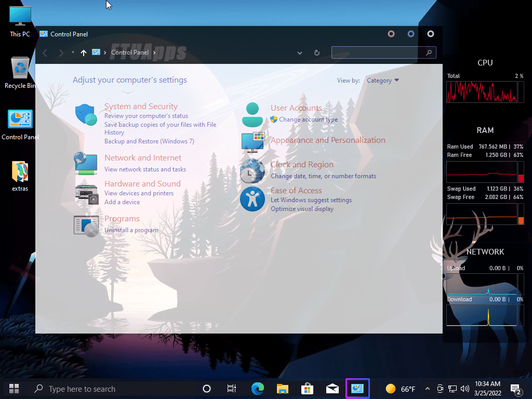Viewport: 532px width, 399px height.
Task: Open Save backup copies with File History
Action: click(160, 128)
